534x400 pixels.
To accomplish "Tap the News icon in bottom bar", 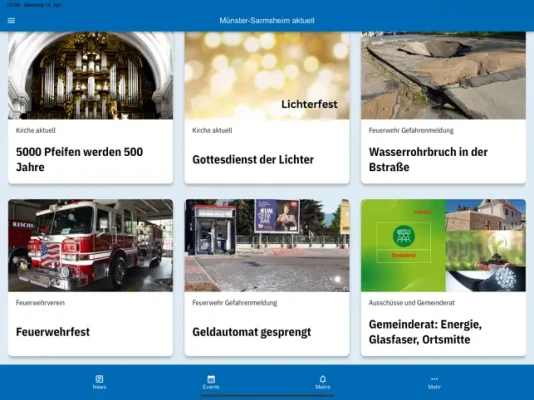I will point(99,379).
